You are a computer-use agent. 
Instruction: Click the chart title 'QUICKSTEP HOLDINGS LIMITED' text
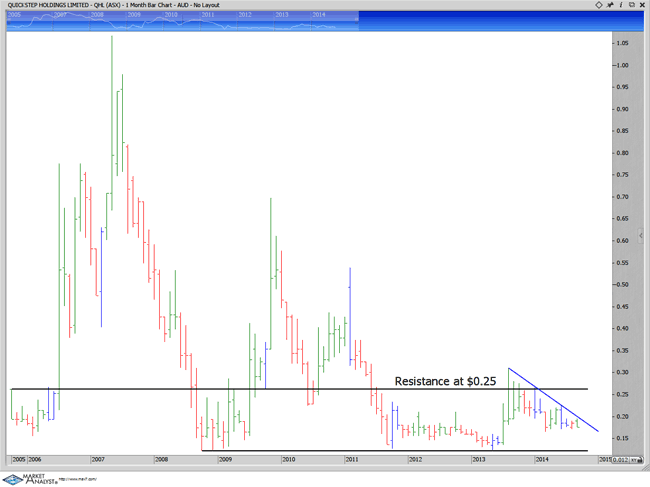tap(49, 5)
